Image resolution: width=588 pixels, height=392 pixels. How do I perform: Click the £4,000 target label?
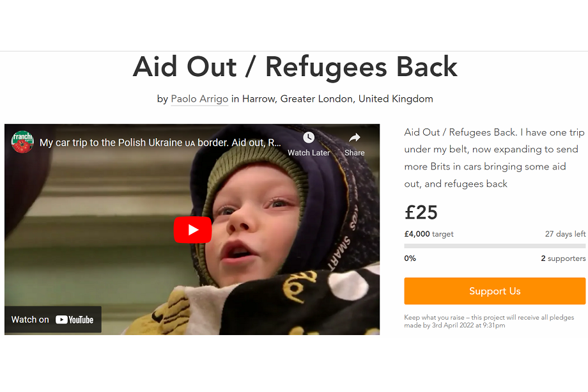(429, 234)
